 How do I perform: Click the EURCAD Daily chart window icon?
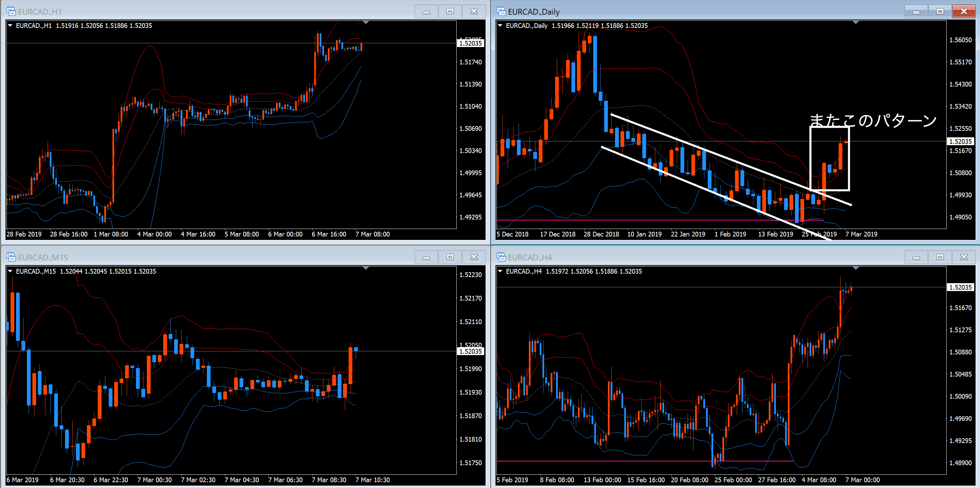(501, 11)
